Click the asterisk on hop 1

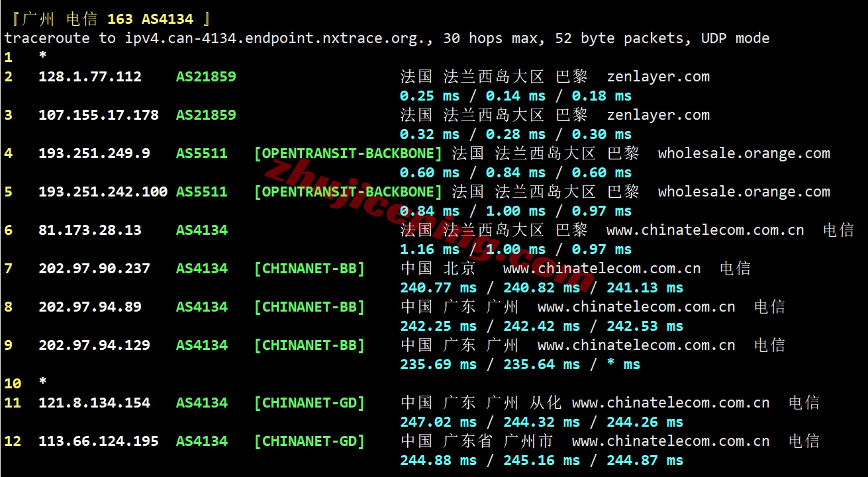coord(43,56)
